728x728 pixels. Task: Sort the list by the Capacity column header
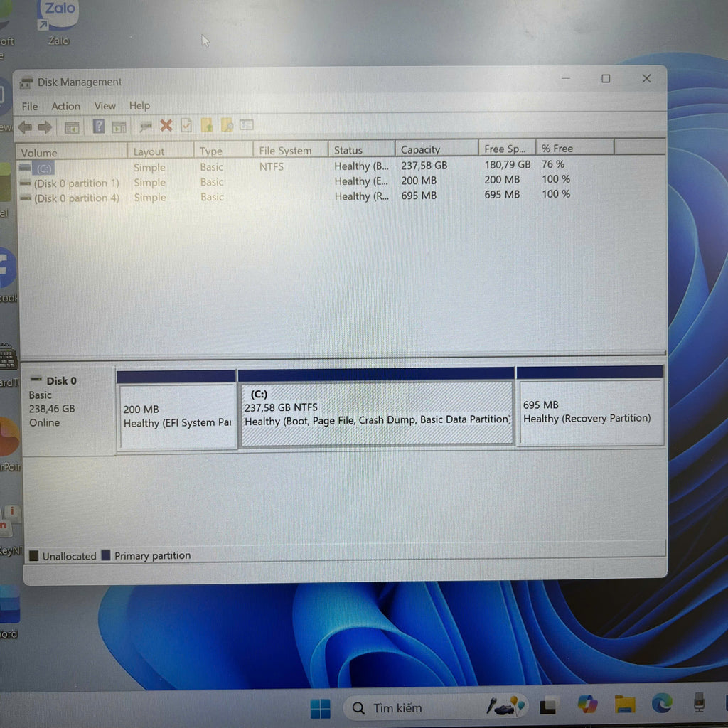click(420, 150)
